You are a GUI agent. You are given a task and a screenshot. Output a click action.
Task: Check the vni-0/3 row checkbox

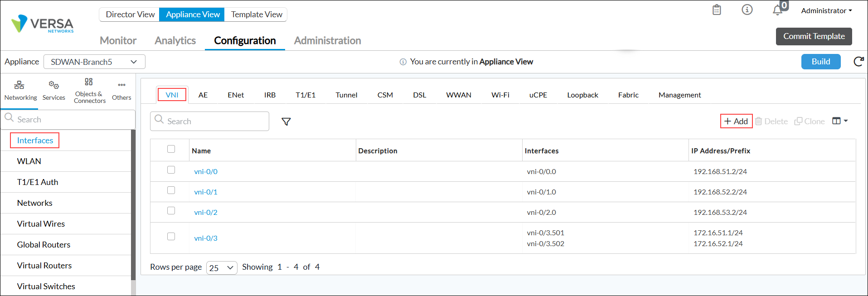(171, 237)
